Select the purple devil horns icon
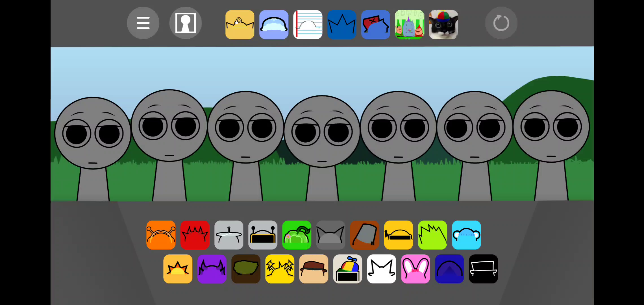Viewport: 644px width, 305px height. [212, 269]
